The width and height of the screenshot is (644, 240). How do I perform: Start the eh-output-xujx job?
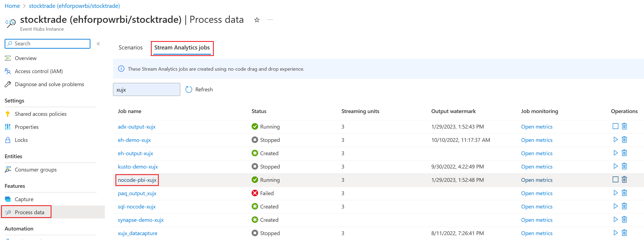click(615, 153)
